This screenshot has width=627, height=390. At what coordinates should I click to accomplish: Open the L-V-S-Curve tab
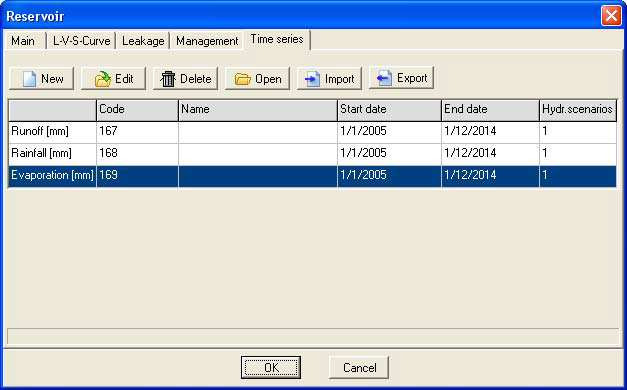point(82,41)
